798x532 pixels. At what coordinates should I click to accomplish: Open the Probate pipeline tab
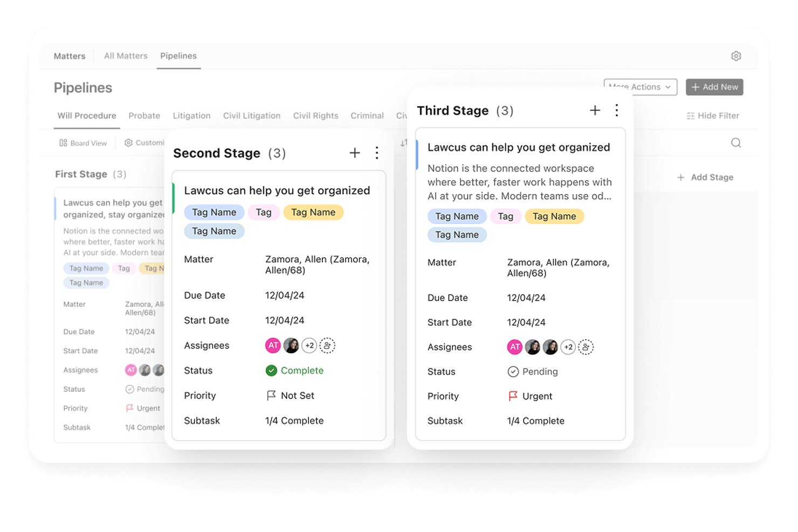click(145, 116)
